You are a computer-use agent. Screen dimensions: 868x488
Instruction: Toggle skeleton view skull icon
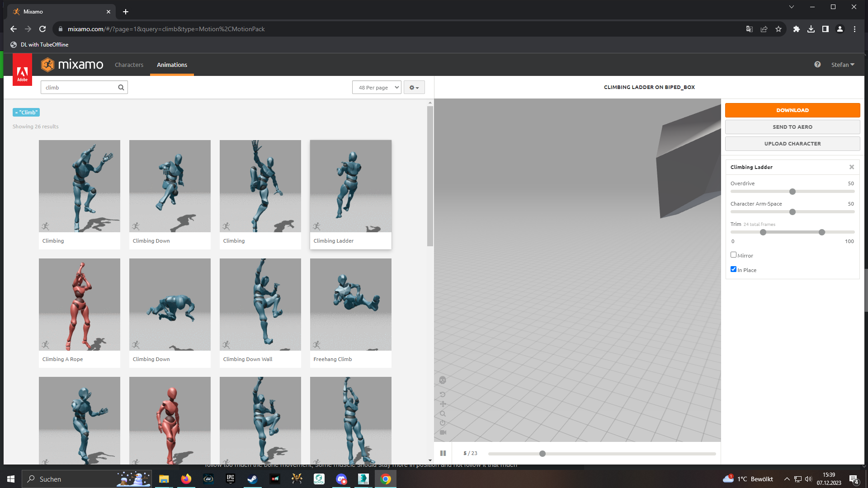point(443,380)
